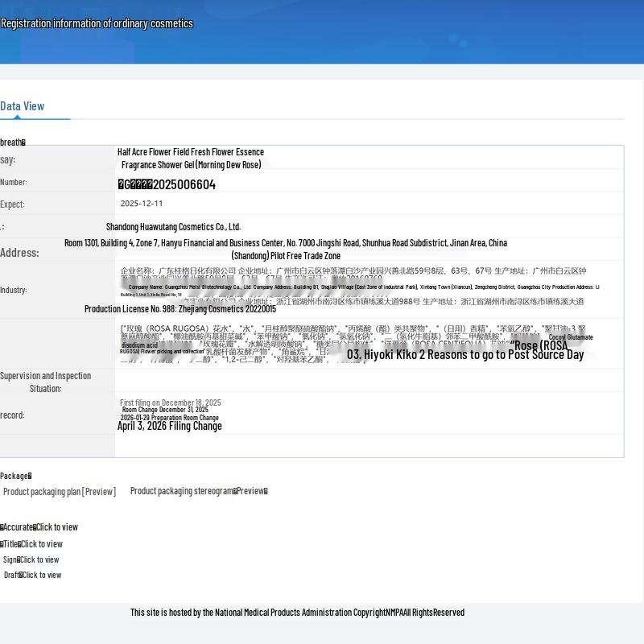Image resolution: width=644 pixels, height=644 pixels.
Task: Select the Production License No. 988 text
Action: pyautogui.click(x=180, y=309)
